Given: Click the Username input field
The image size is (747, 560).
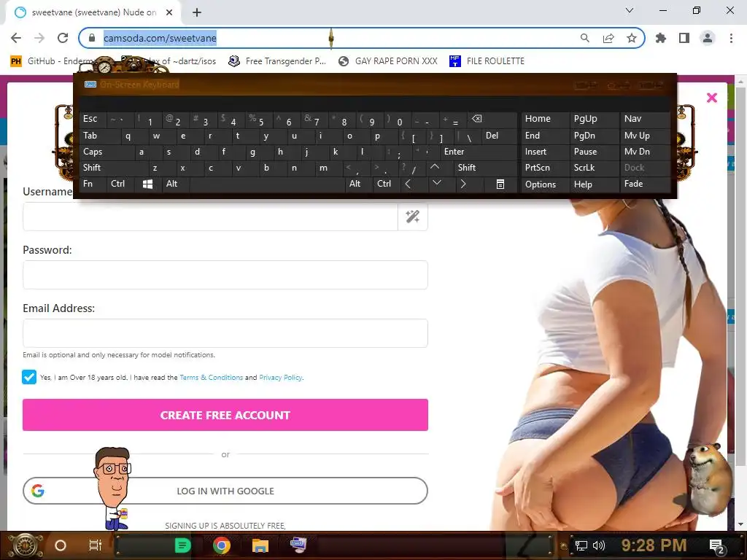Looking at the screenshot, I should (210, 217).
